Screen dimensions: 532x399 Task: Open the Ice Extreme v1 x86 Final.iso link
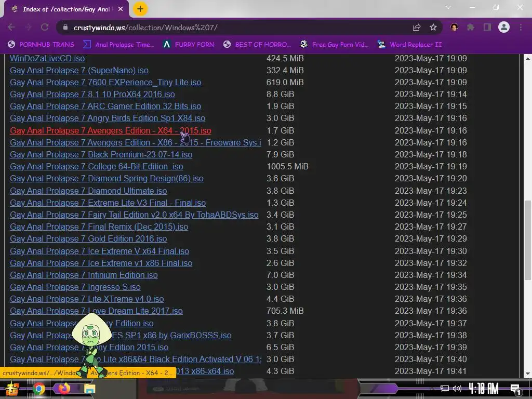101,263
